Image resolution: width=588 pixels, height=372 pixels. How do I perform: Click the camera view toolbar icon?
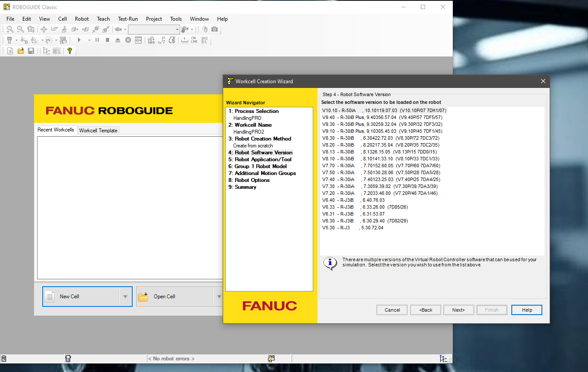pyautogui.click(x=118, y=29)
